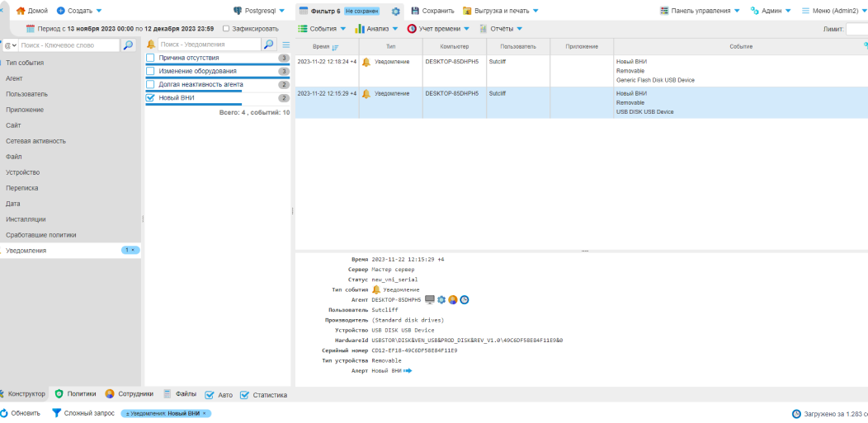Enable the Зафиксировать checkbox
The width and height of the screenshot is (868, 423).
coord(226,28)
